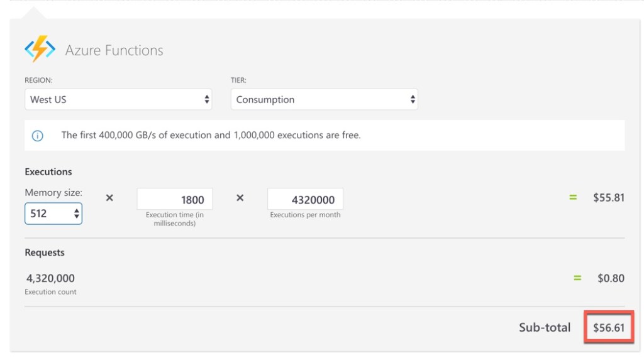Image resolution: width=644 pixels, height=358 pixels.
Task: Open the Memory size dropdown set to 512
Action: point(53,214)
